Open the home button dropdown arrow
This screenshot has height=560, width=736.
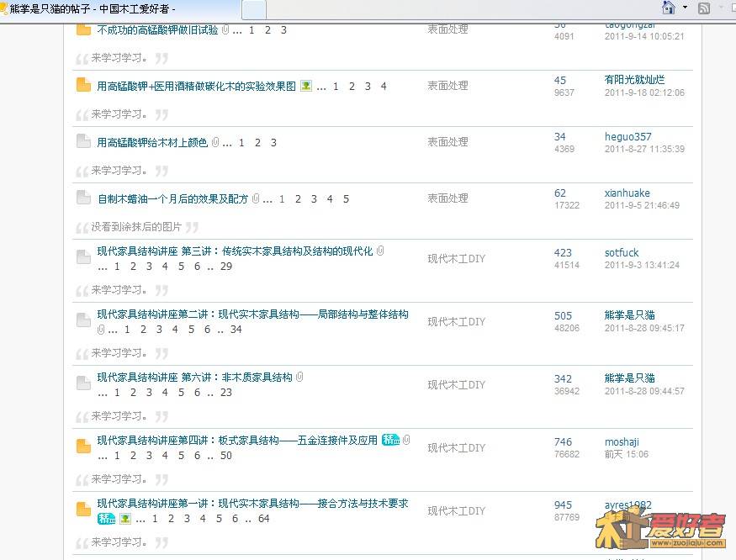coord(685,8)
